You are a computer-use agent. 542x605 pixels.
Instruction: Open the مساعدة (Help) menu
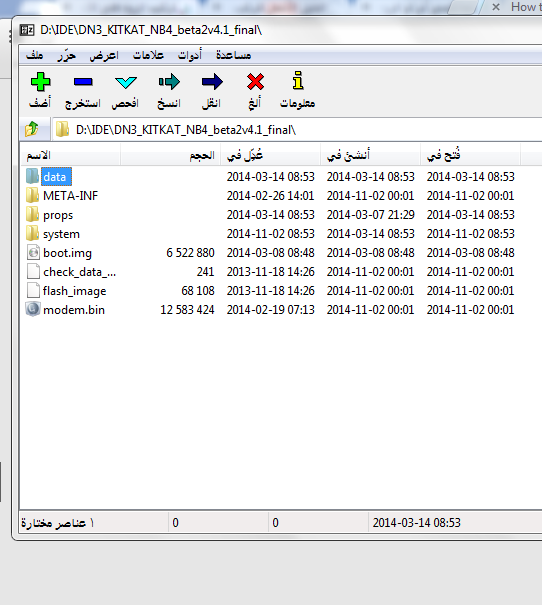point(233,55)
